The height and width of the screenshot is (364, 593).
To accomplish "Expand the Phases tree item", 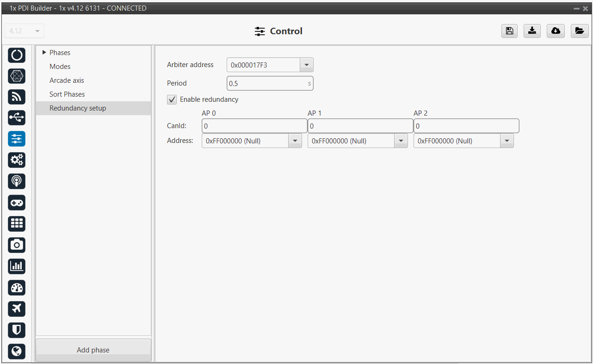I will coord(44,53).
